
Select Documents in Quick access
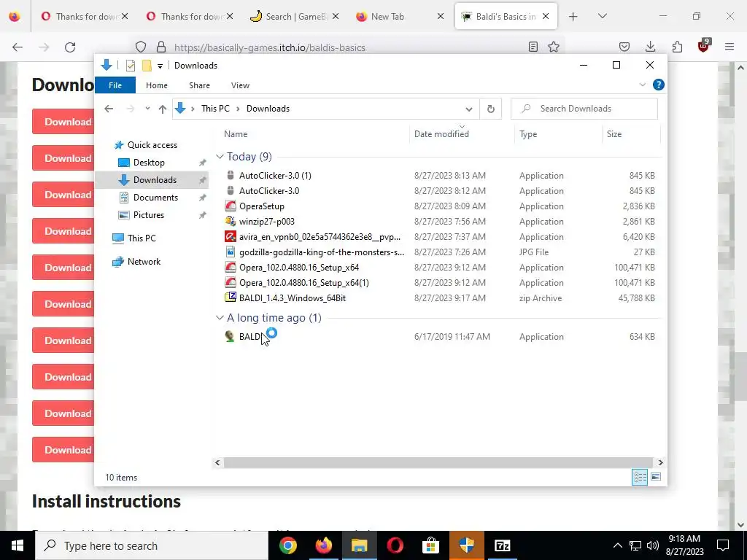[155, 198]
